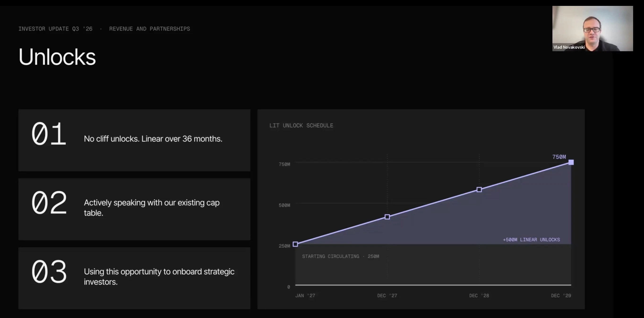The height and width of the screenshot is (318, 644).
Task: Click 'REVENUE AND PARTNERSHIPS' header text
Action: (x=150, y=29)
